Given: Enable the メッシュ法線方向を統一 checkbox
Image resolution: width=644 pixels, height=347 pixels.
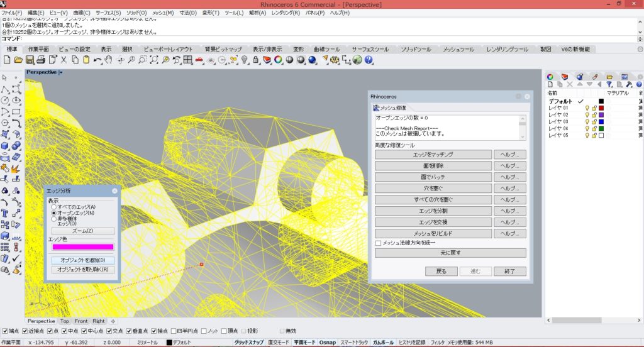Looking at the screenshot, I should click(378, 243).
